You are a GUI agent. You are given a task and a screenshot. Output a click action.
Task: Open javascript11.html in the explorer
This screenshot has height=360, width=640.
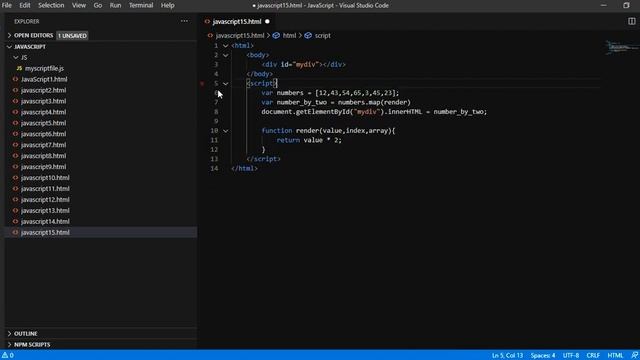coord(45,189)
